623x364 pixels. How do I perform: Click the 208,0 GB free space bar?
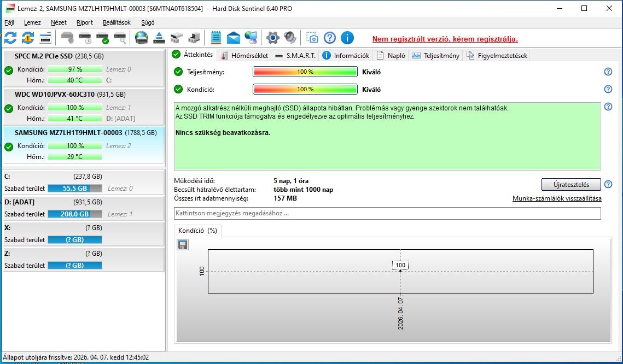(75, 214)
